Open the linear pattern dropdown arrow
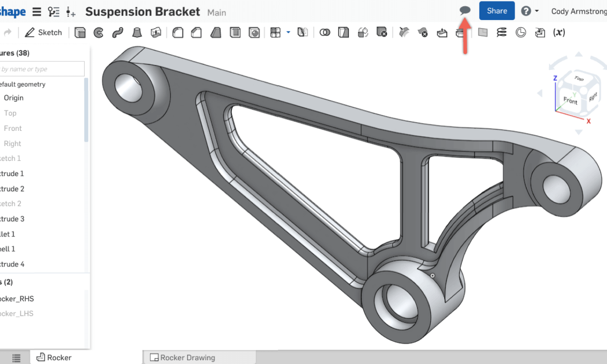The height and width of the screenshot is (364, 607). click(288, 32)
